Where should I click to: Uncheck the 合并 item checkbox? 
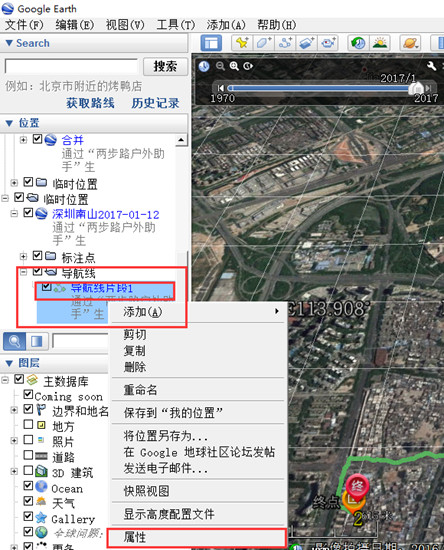point(37,139)
